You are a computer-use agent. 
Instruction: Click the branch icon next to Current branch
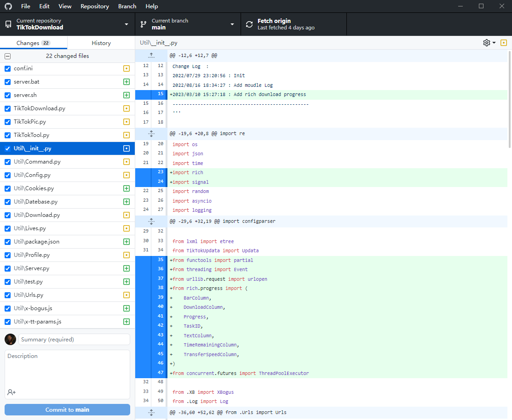point(143,23)
